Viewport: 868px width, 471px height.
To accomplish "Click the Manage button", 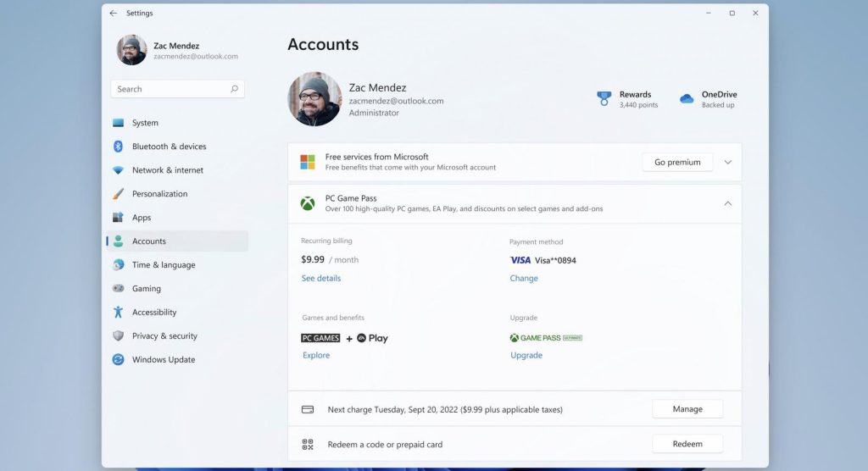I will pos(687,409).
